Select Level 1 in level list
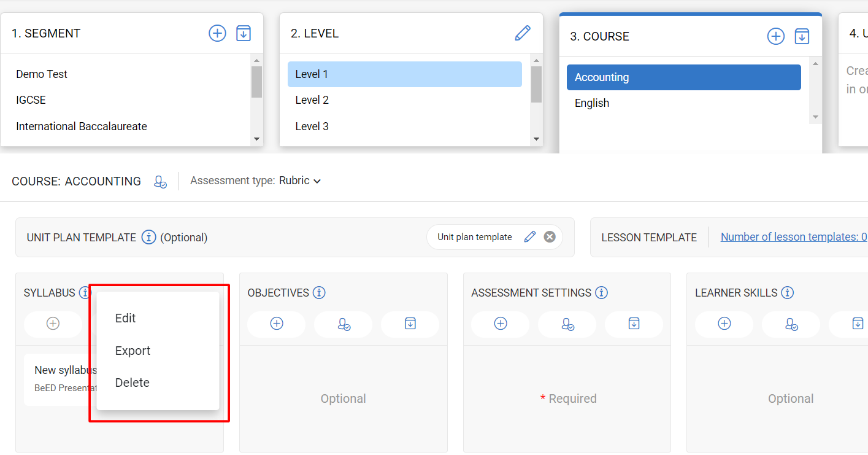This screenshot has width=868, height=455. (405, 74)
